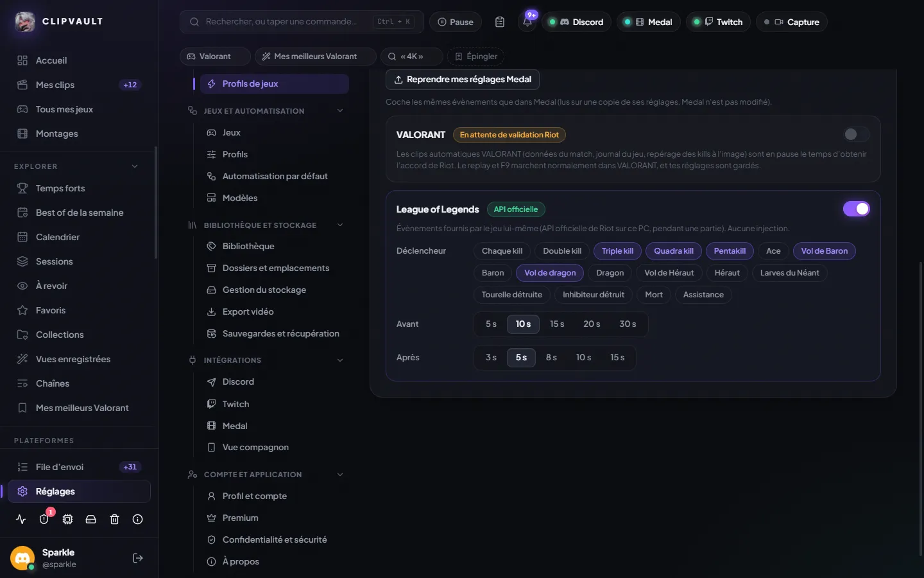
Task: Open the Valorant view chip
Action: click(215, 57)
